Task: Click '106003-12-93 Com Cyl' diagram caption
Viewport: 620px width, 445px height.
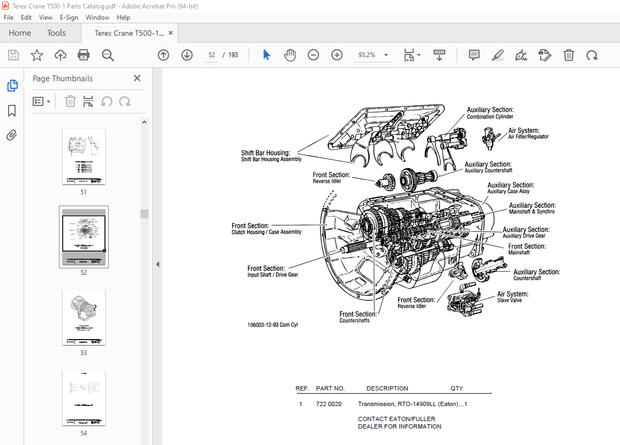Action: 272,325
